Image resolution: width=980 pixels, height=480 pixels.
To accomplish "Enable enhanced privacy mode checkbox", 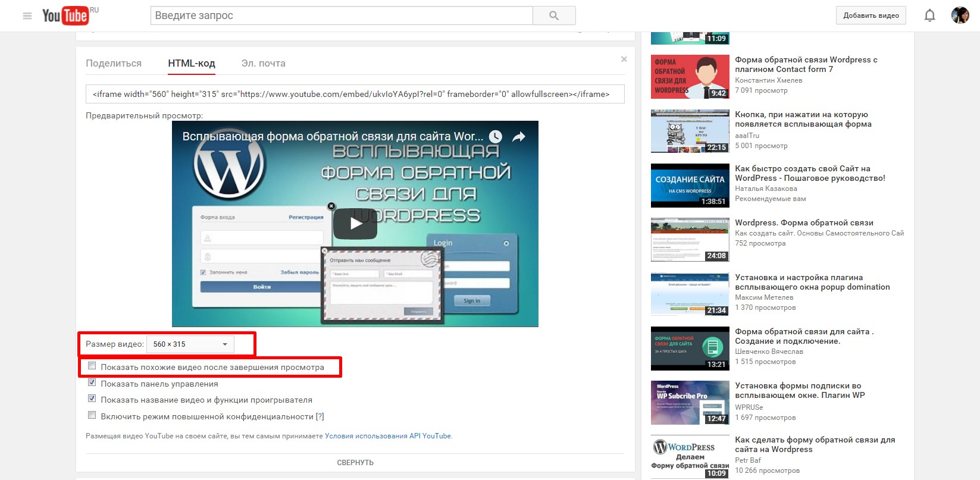I will pos(92,415).
